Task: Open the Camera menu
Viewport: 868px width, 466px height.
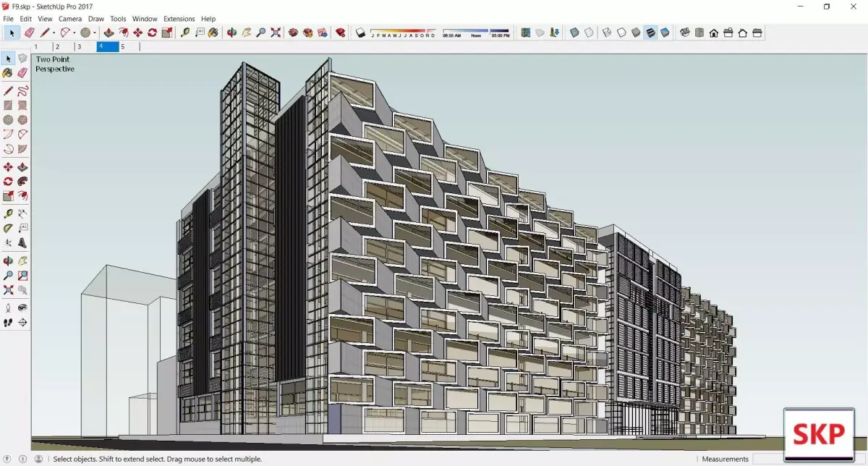Action: [x=70, y=19]
